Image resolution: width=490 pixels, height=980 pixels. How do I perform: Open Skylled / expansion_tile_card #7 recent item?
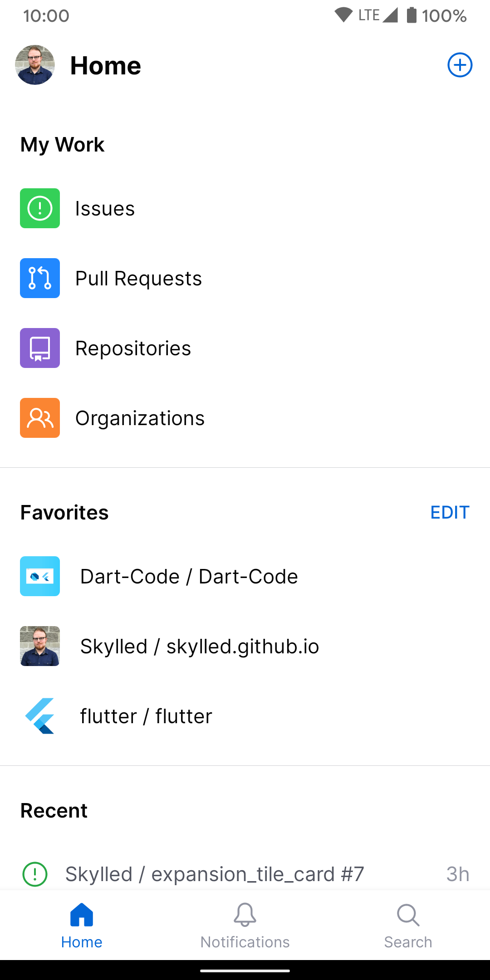[215, 874]
